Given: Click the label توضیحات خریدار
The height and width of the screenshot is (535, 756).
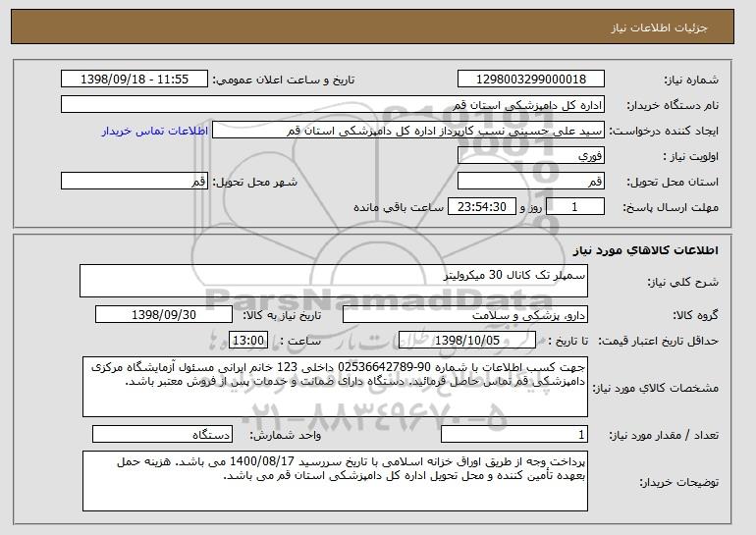Looking at the screenshot, I should point(678,482).
